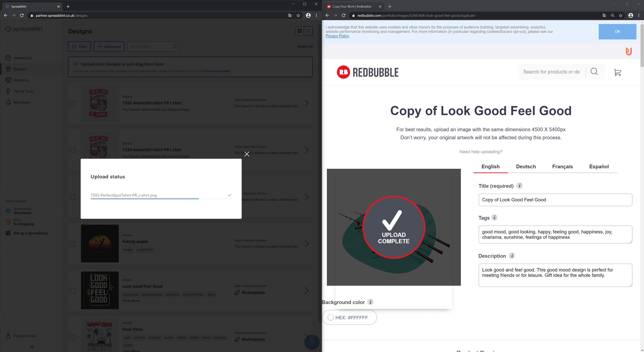The height and width of the screenshot is (352, 644).
Task: Open Designs in Spreadshirt sidebar
Action: click(x=20, y=69)
